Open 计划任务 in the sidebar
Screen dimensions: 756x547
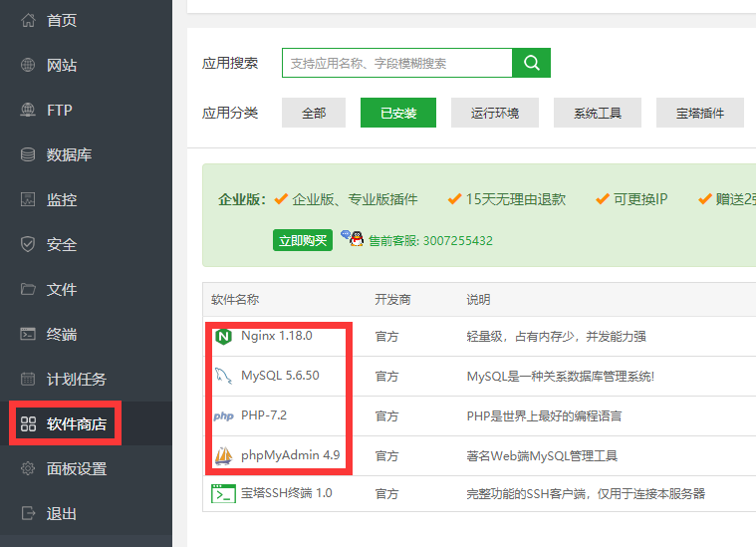point(76,379)
